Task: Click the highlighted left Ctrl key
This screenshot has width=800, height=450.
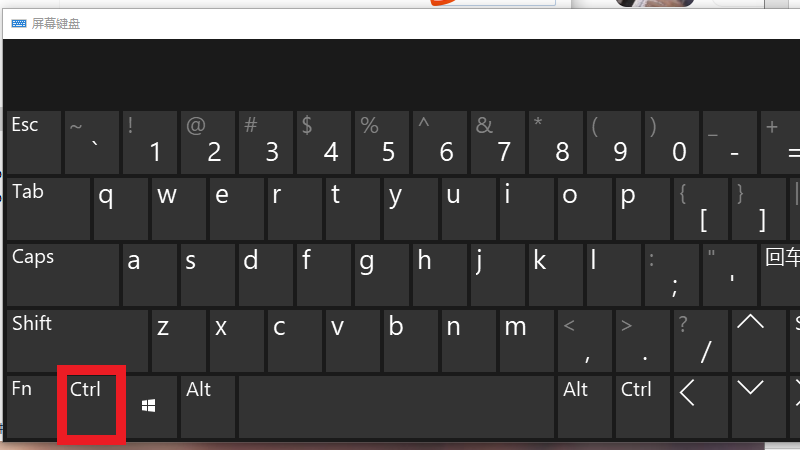Action: pyautogui.click(x=91, y=405)
